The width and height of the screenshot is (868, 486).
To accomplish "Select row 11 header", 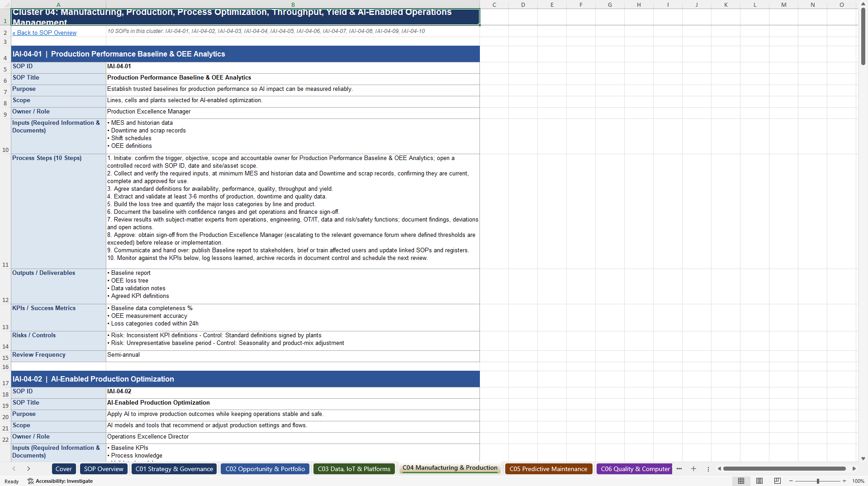I will pyautogui.click(x=5, y=212).
